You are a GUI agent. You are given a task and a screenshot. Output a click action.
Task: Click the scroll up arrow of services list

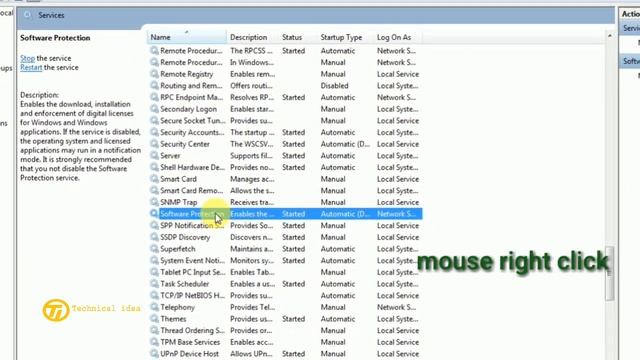(610, 36)
